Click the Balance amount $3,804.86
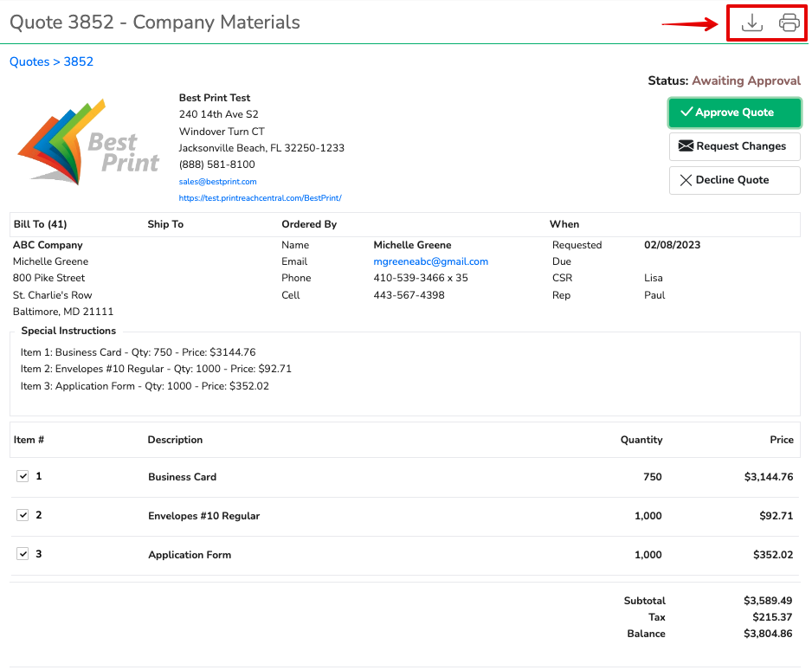812x670 pixels. (768, 634)
